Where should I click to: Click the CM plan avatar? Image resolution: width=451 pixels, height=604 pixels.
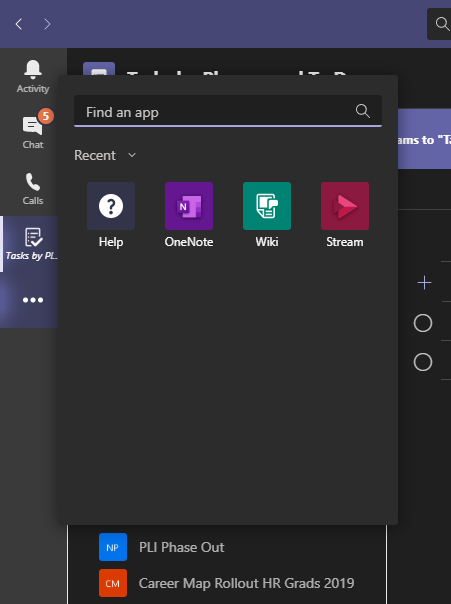[x=113, y=583]
